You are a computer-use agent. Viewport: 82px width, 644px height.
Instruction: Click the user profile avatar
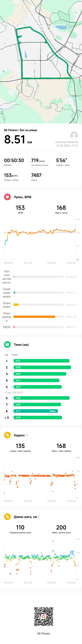point(74,135)
